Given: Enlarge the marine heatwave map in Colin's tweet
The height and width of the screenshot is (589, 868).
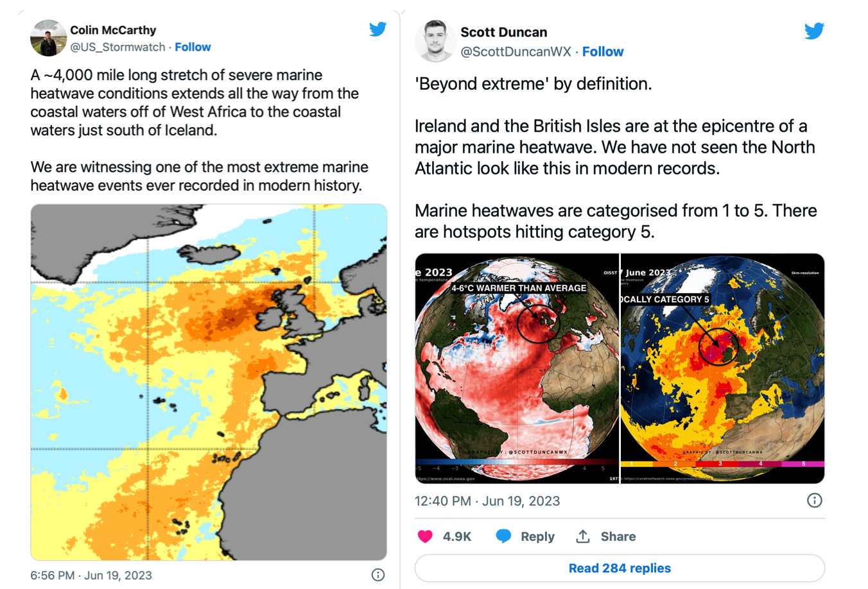Looking at the screenshot, I should click(209, 382).
